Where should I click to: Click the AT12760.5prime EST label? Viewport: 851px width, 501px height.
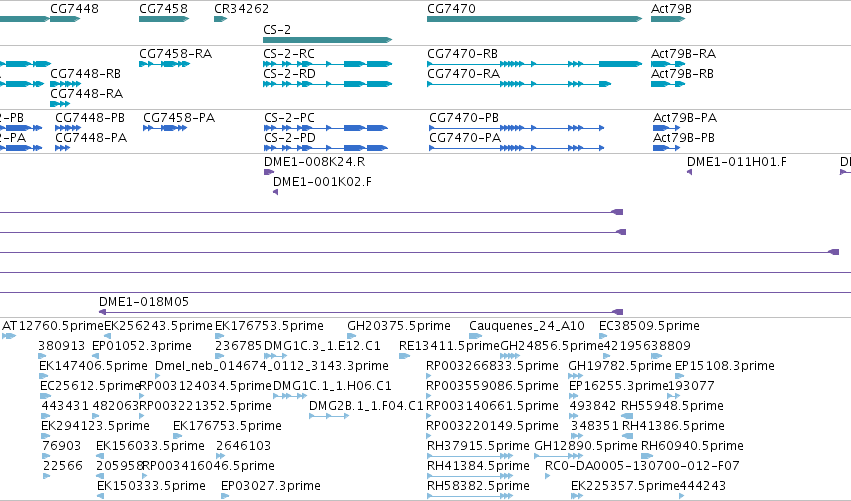53,326
